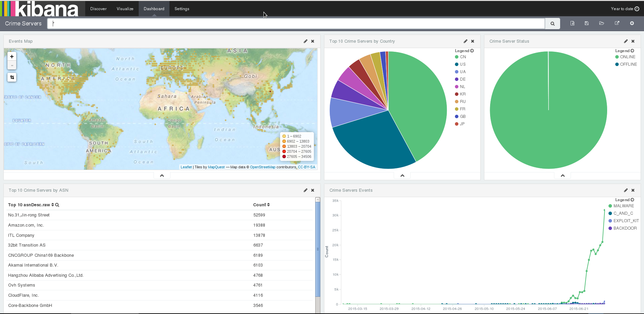The width and height of the screenshot is (644, 314).
Task: Click the New Dashboard icon
Action: point(572,23)
